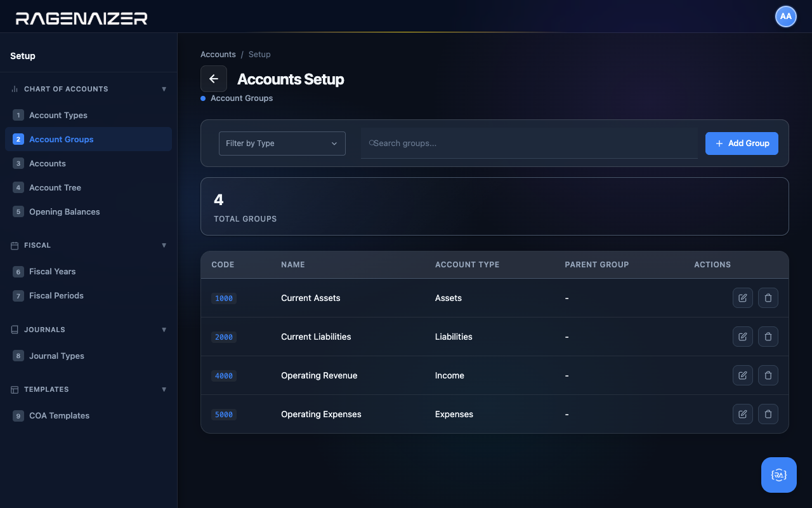812x508 pixels.
Task: Collapse the Fiscal section
Action: coord(164,245)
